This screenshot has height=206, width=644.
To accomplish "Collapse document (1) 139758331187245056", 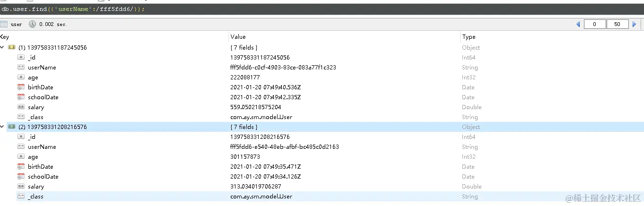I will [x=2, y=47].
